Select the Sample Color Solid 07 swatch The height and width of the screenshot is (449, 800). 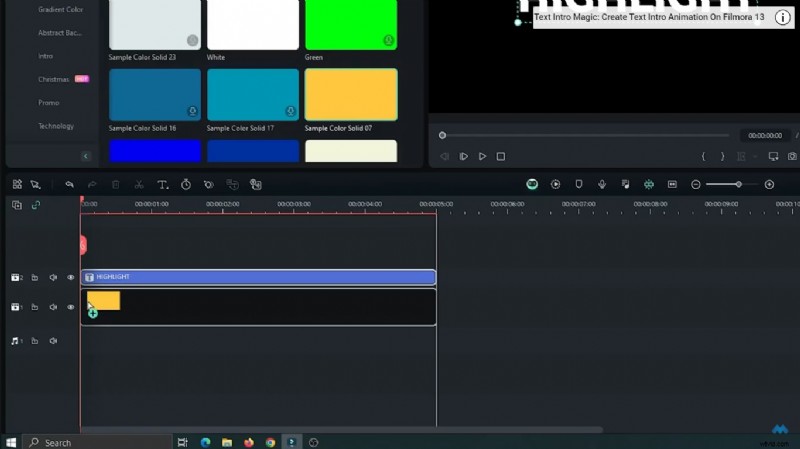click(351, 94)
